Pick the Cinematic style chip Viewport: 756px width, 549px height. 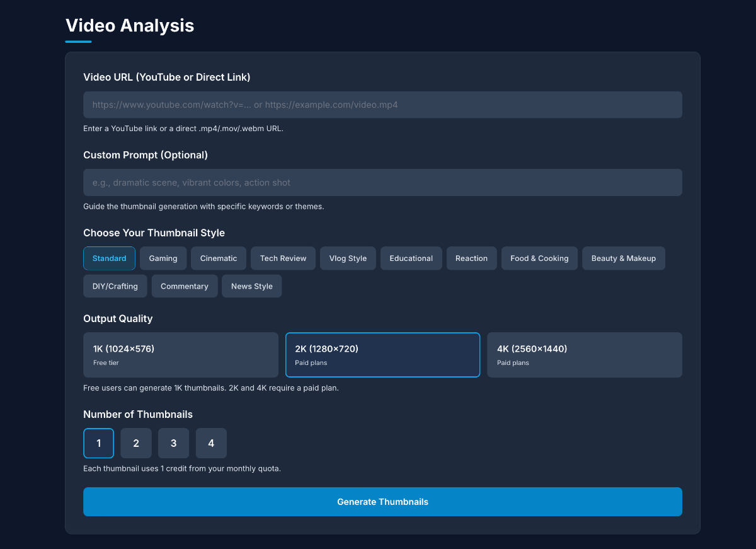point(219,258)
